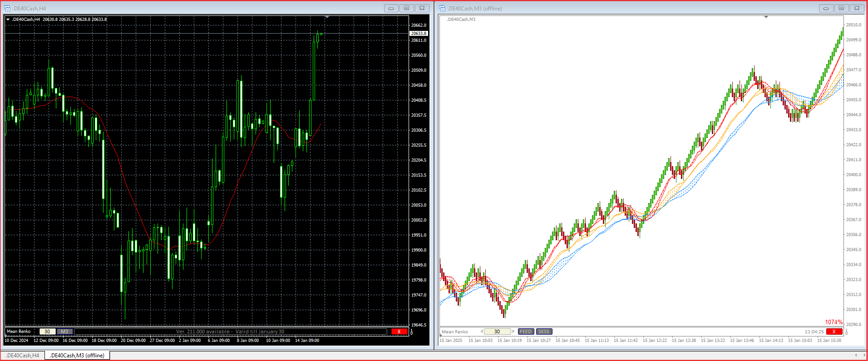Increase Renko size with right arrow
This screenshot has height=361, width=868.
(513, 331)
